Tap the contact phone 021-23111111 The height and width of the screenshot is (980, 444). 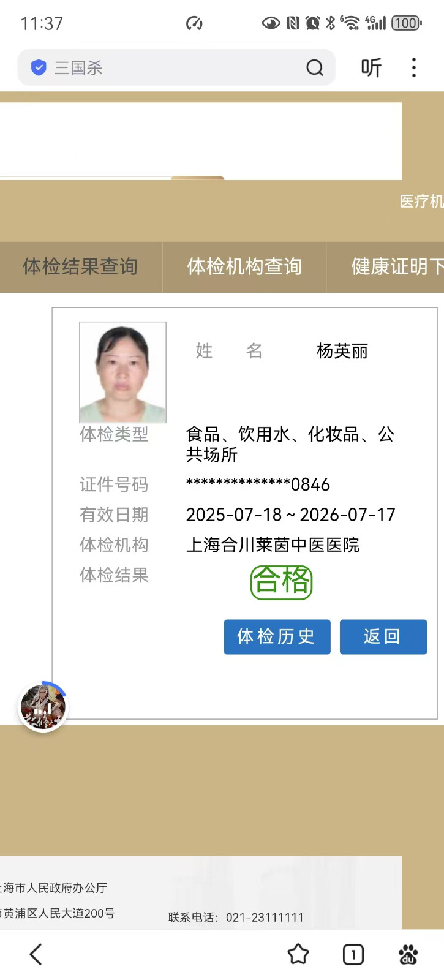[265, 917]
